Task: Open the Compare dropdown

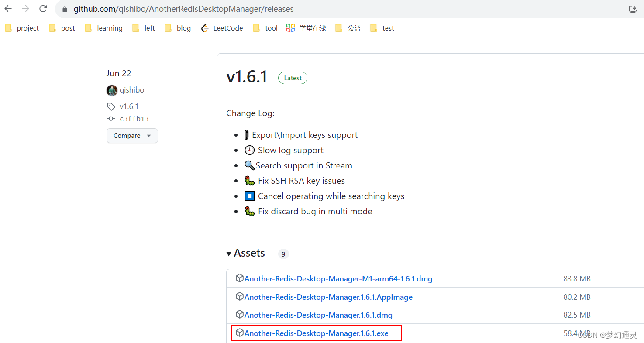Action: tap(132, 136)
